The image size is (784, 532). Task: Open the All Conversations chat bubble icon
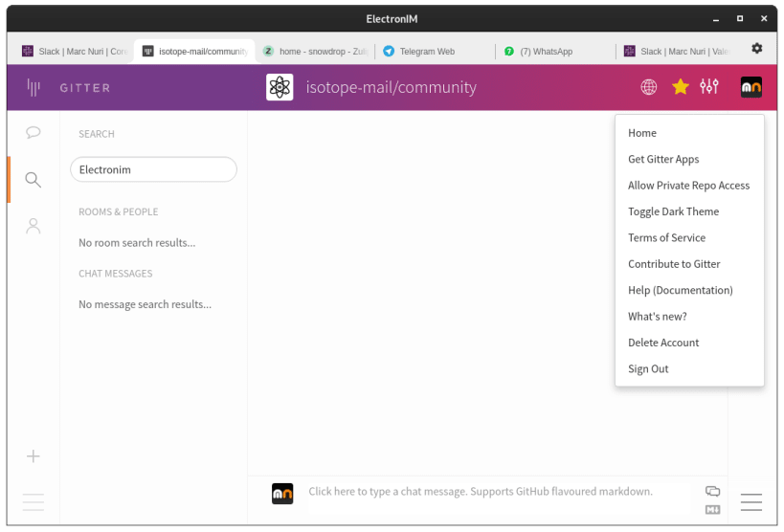click(x=33, y=132)
